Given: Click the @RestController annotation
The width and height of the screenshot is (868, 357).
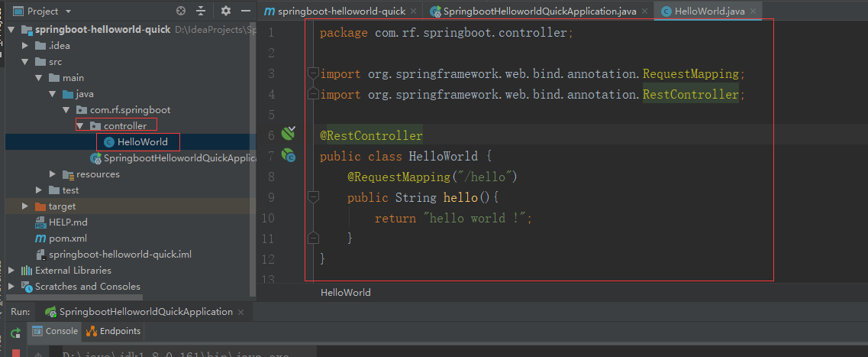Looking at the screenshot, I should 371,135.
